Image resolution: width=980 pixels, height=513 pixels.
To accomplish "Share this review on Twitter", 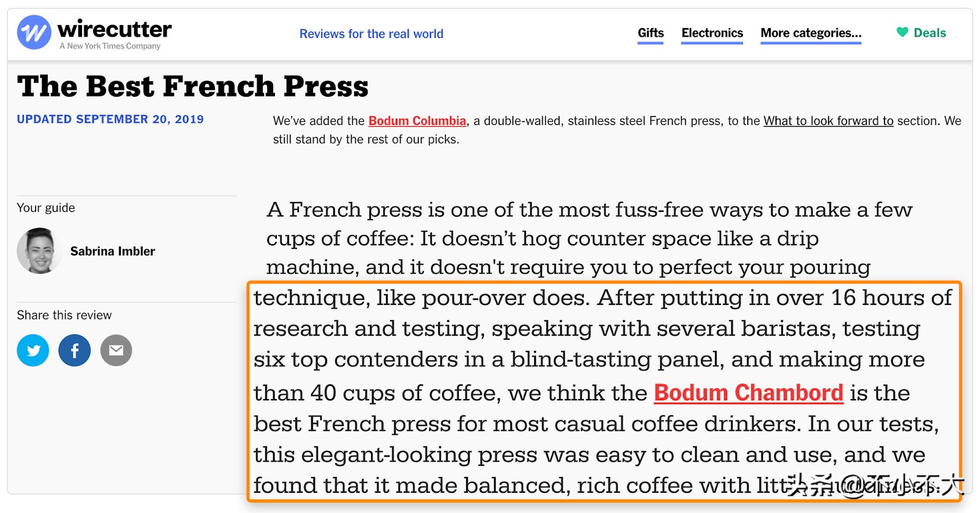I will click(x=33, y=350).
